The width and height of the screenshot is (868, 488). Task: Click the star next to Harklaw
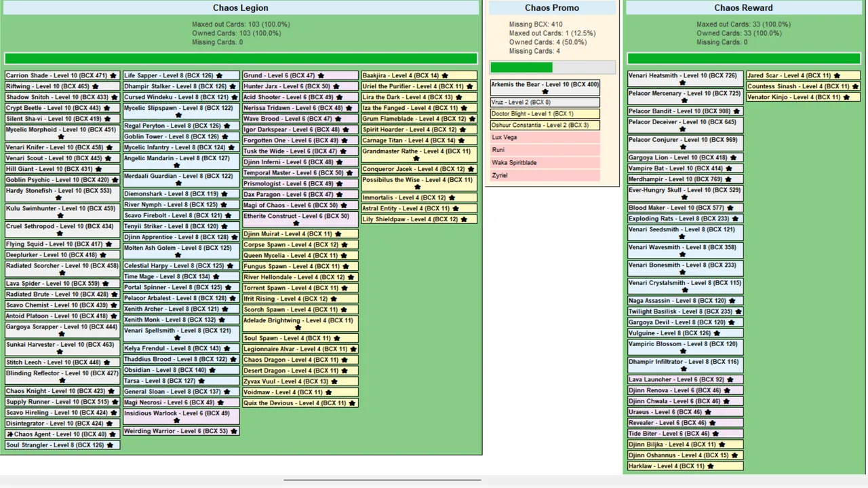[x=711, y=466]
